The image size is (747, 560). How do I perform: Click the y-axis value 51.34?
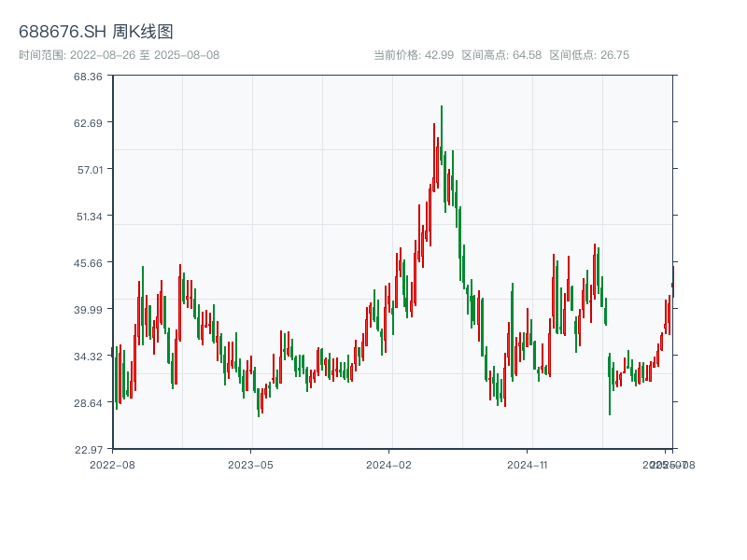click(x=90, y=217)
